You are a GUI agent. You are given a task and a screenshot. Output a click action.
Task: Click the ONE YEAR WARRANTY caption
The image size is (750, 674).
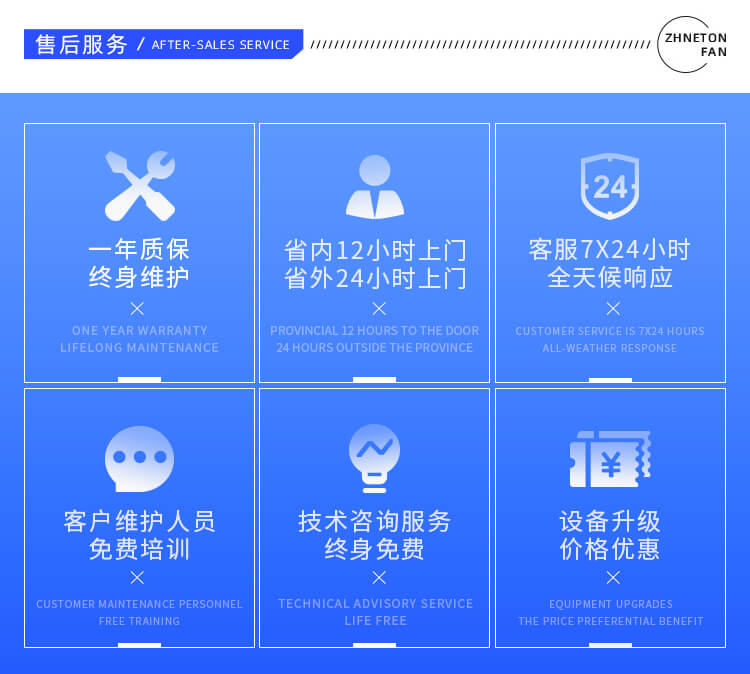point(139,330)
